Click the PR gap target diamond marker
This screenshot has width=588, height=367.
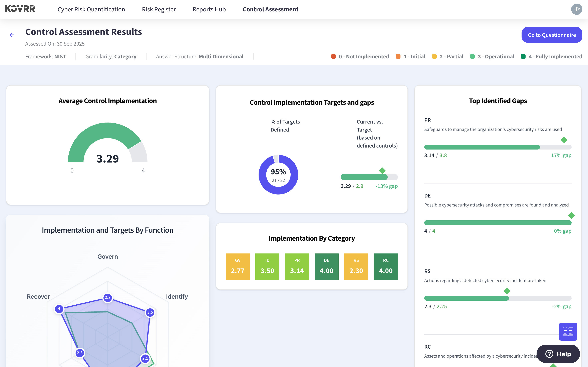pos(564,140)
